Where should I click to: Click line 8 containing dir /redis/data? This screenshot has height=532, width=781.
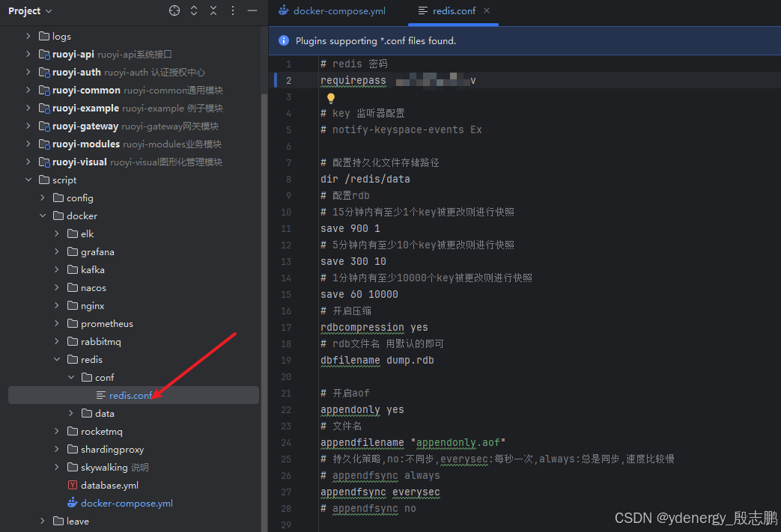pyautogui.click(x=365, y=180)
